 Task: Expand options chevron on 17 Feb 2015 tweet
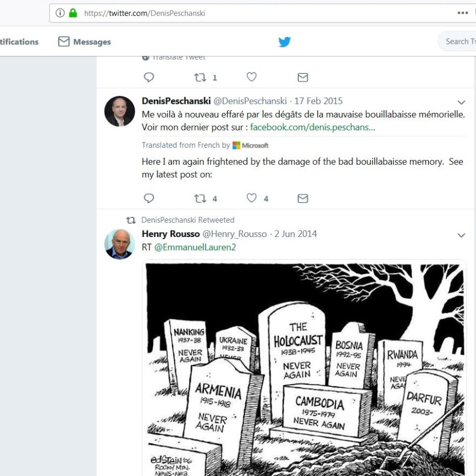coord(461,102)
